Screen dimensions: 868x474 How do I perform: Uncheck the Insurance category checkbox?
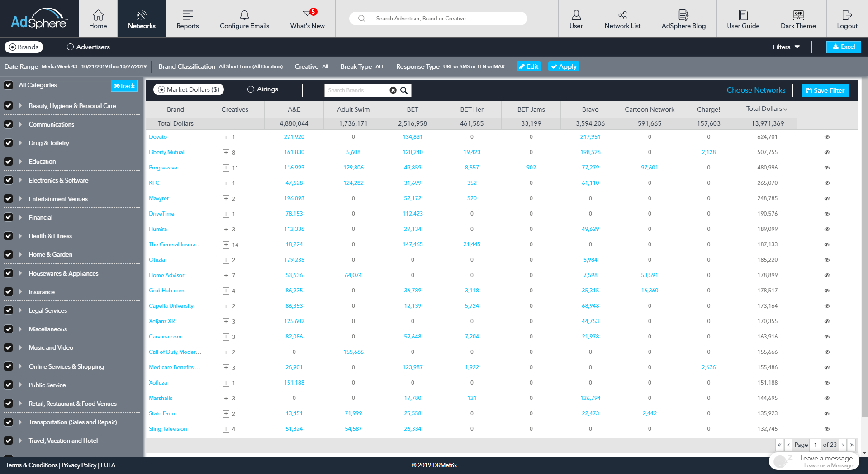(8, 292)
